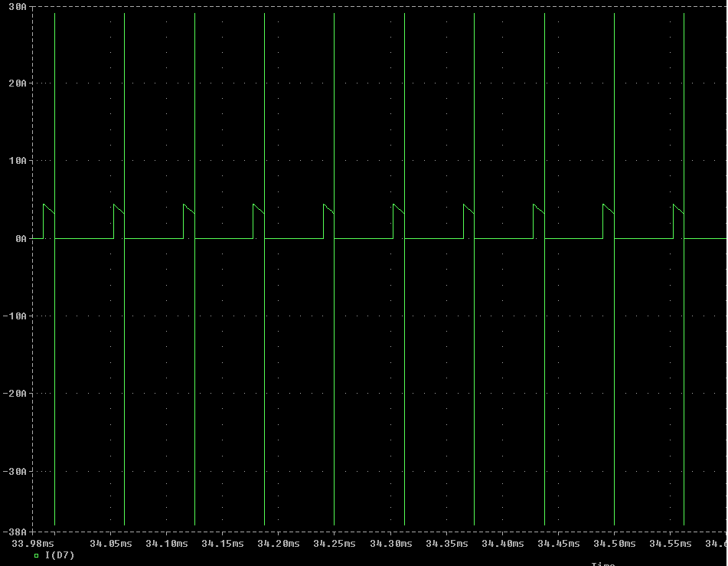Click the 34.10ms time axis label
728x566 pixels.
pos(167,543)
